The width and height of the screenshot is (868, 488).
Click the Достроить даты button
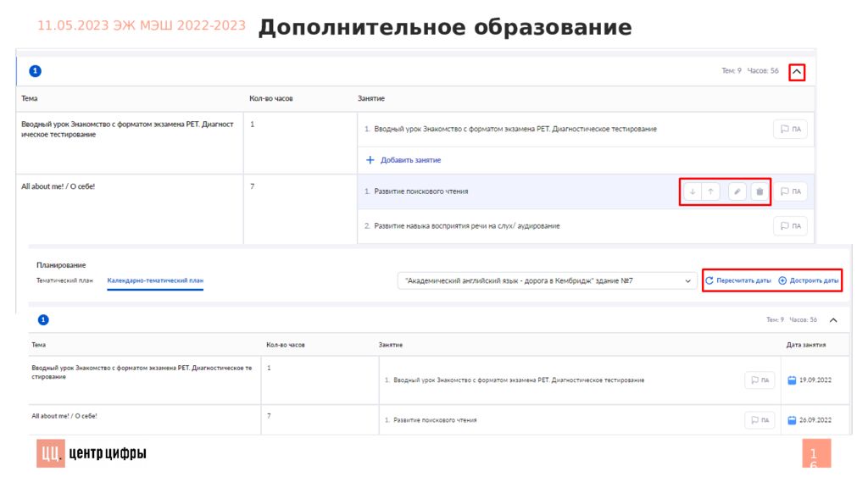(x=809, y=280)
